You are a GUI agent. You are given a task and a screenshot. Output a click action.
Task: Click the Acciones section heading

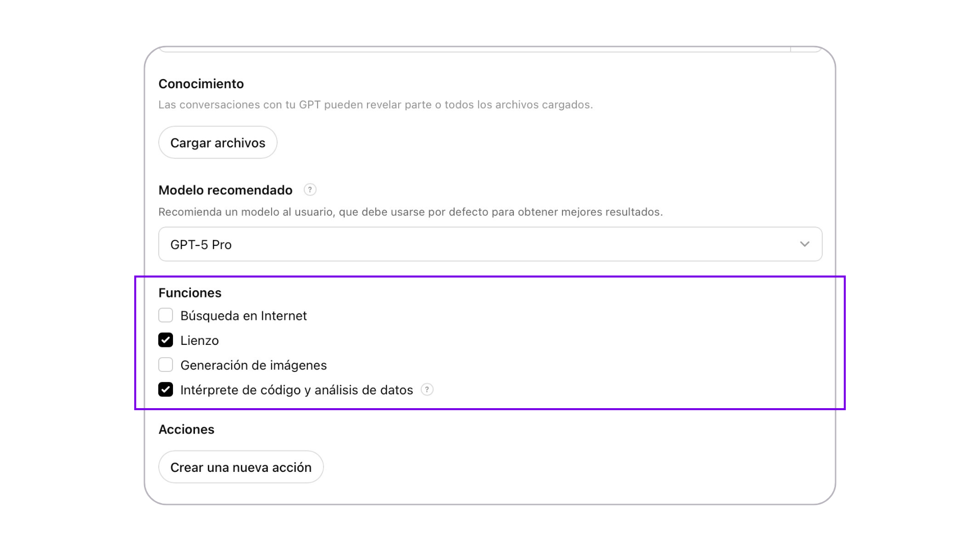[x=186, y=430]
